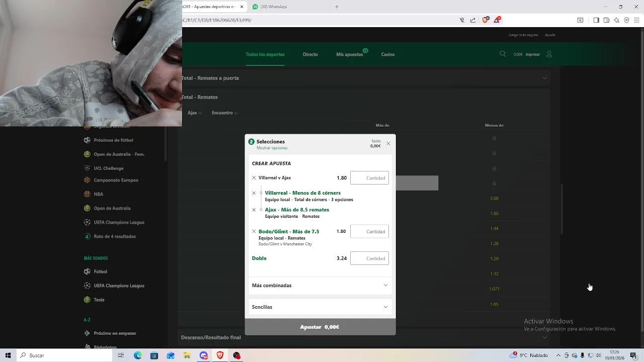Open the Mis apuestas tab
644x362 pixels.
tap(350, 54)
